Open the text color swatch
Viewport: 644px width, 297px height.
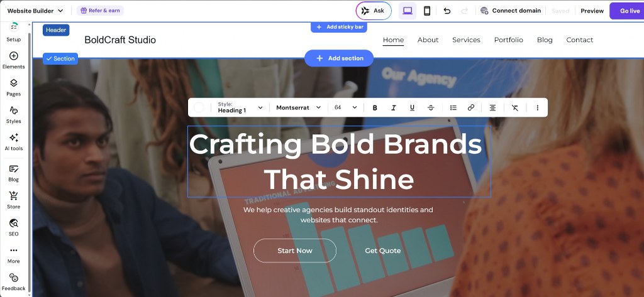click(199, 107)
